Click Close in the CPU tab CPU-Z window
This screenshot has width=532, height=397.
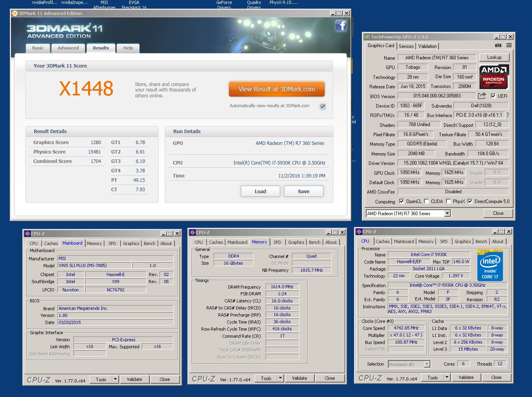click(496, 377)
